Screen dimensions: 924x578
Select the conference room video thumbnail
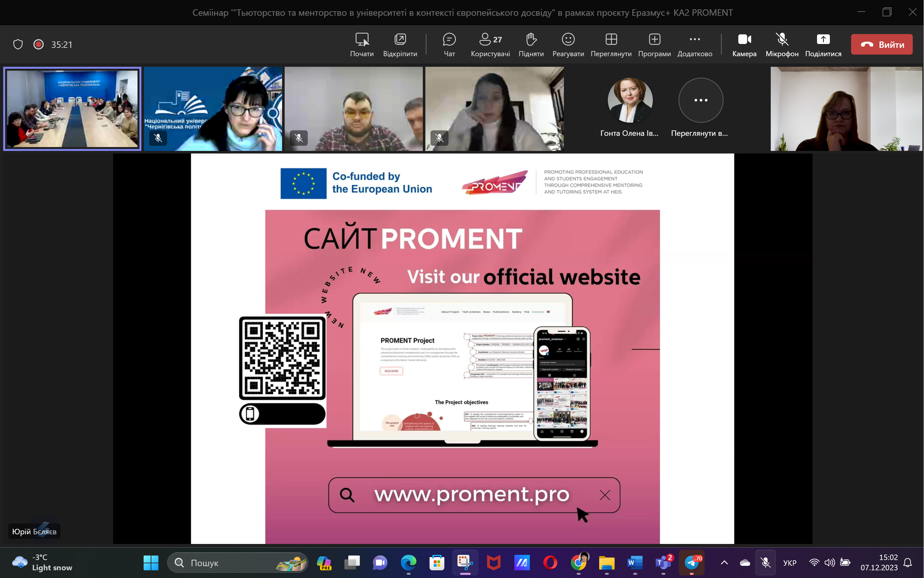(72, 109)
